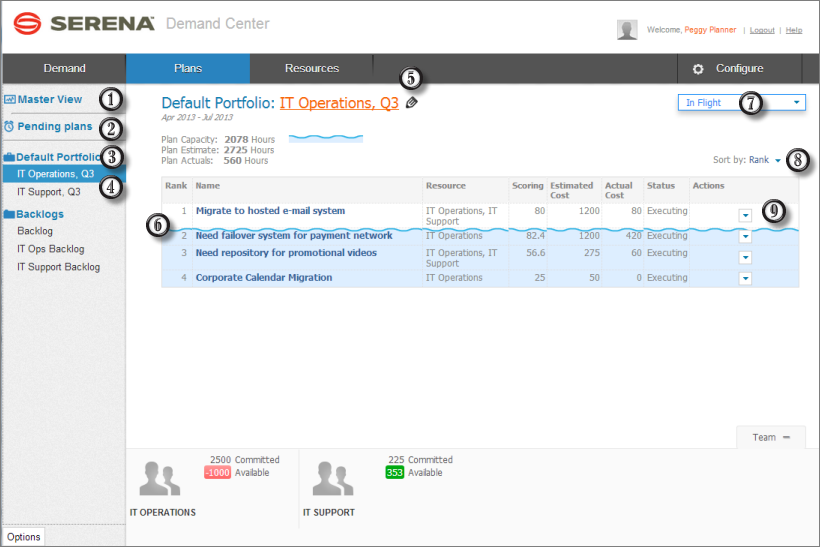The height and width of the screenshot is (547, 820).
Task: Click the Options button
Action: 24,537
